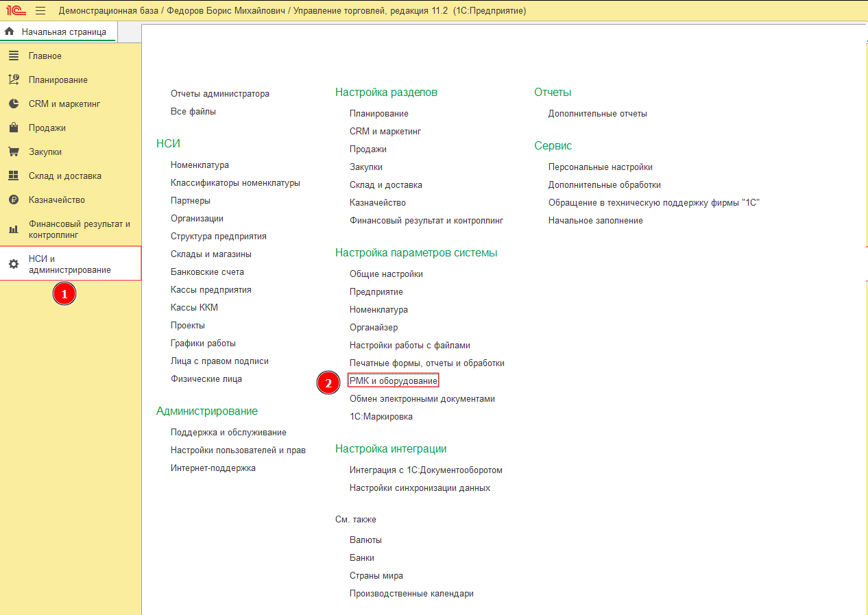Open Производственные календари
The width and height of the screenshot is (868, 615).
pos(411,594)
